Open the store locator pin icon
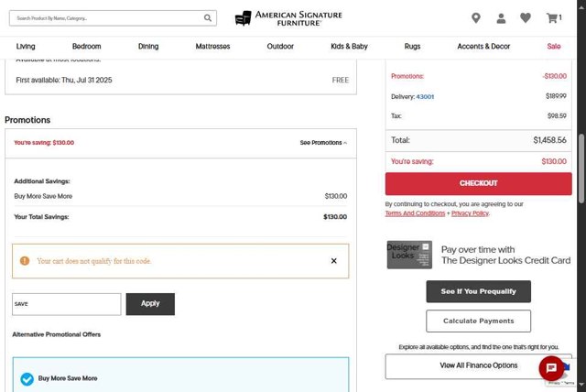The image size is (586, 392). [x=476, y=18]
